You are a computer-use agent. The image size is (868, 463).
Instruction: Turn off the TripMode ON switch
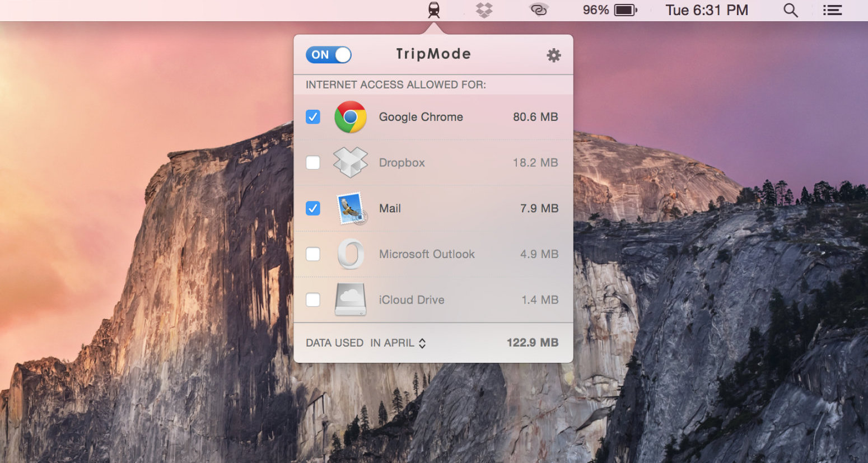tap(329, 54)
